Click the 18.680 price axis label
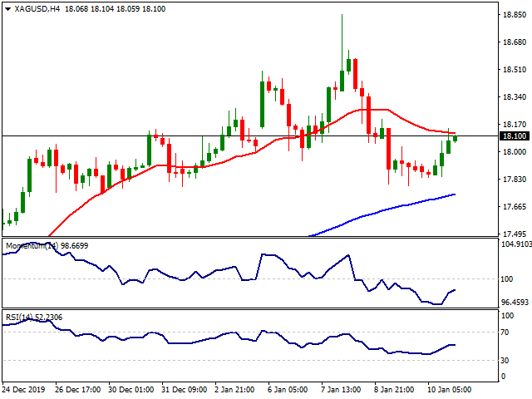The height and width of the screenshot is (399, 532). click(x=515, y=42)
